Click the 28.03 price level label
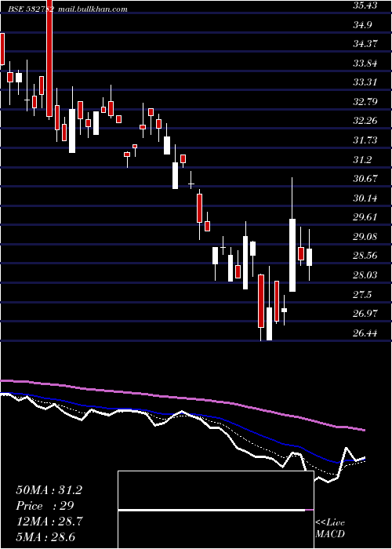Image resolution: width=392 pixels, height=549 pixels. pos(365,275)
